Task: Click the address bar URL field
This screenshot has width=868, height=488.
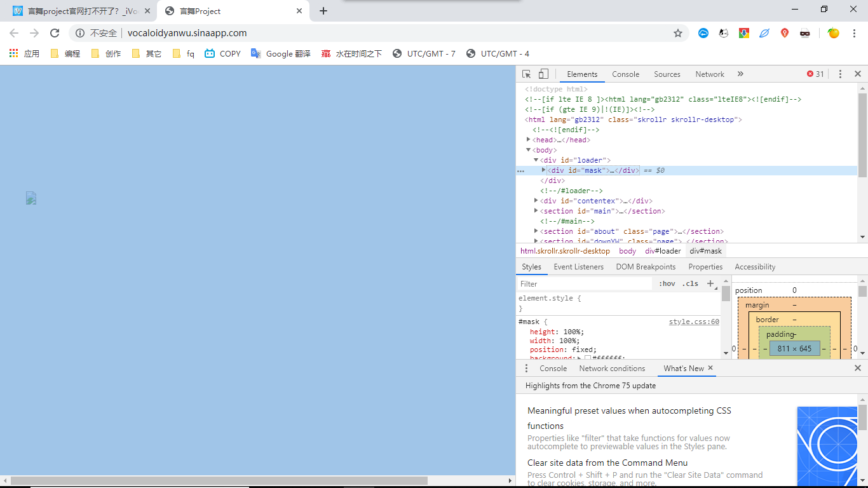Action: click(394, 33)
